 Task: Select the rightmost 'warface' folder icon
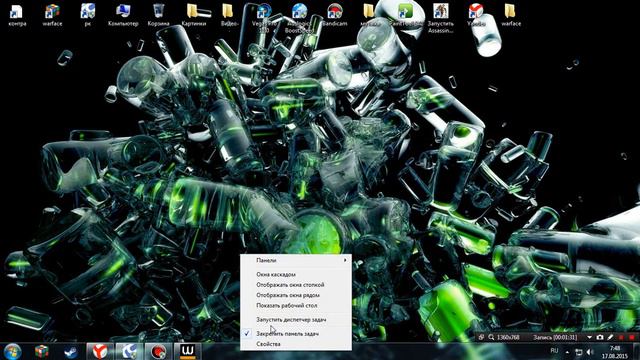[x=511, y=15]
